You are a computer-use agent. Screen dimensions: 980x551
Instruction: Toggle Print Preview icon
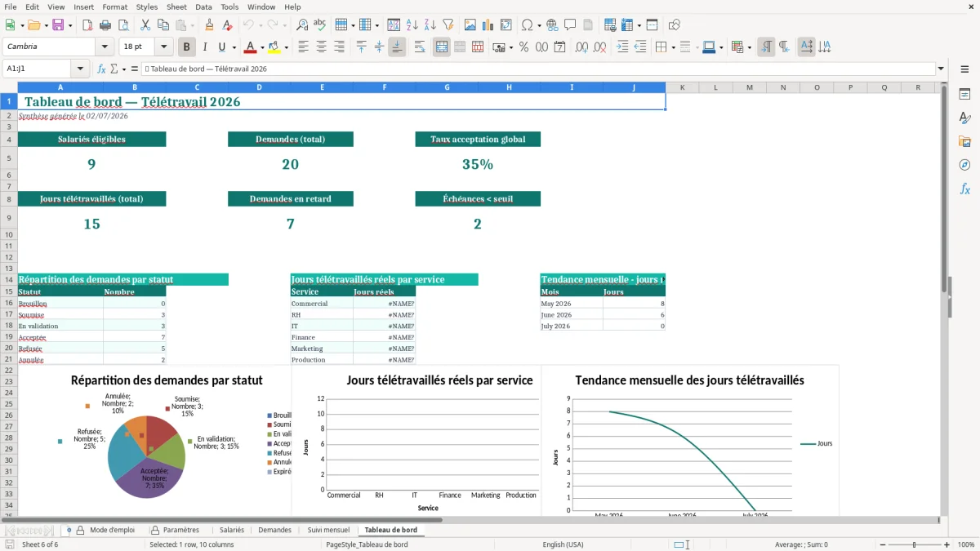(x=122, y=25)
